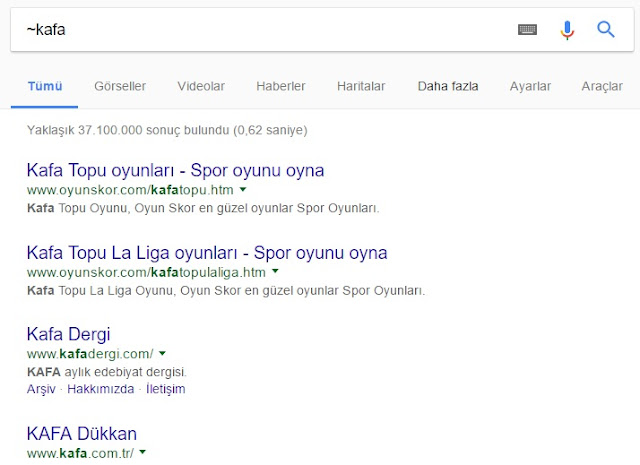Viewport: 640px width, 465px height.
Task: Open dropdown arrow next to kafa.com.tr
Action: (142, 452)
